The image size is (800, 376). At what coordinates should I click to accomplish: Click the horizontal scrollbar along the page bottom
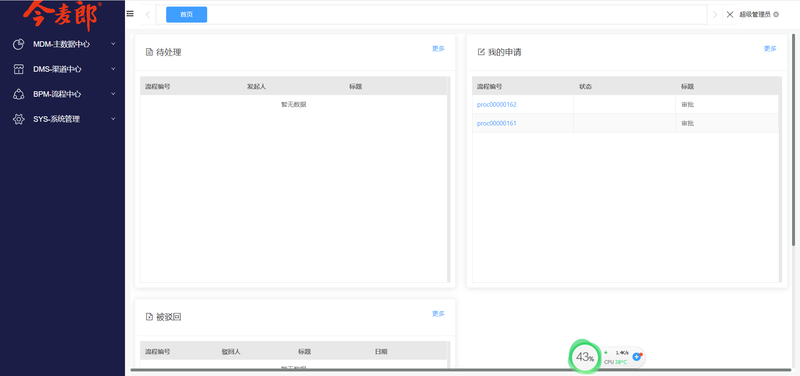coord(460,369)
